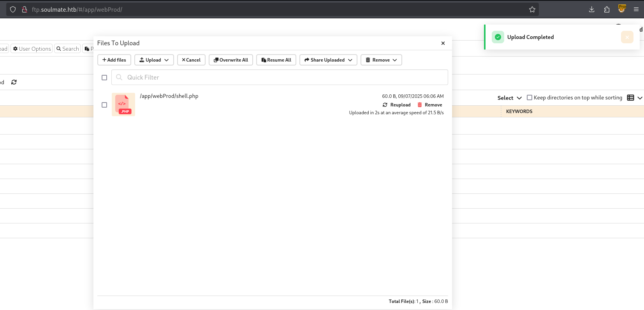Click the FoxyProxy extension icon
644x310 pixels.
622,9
